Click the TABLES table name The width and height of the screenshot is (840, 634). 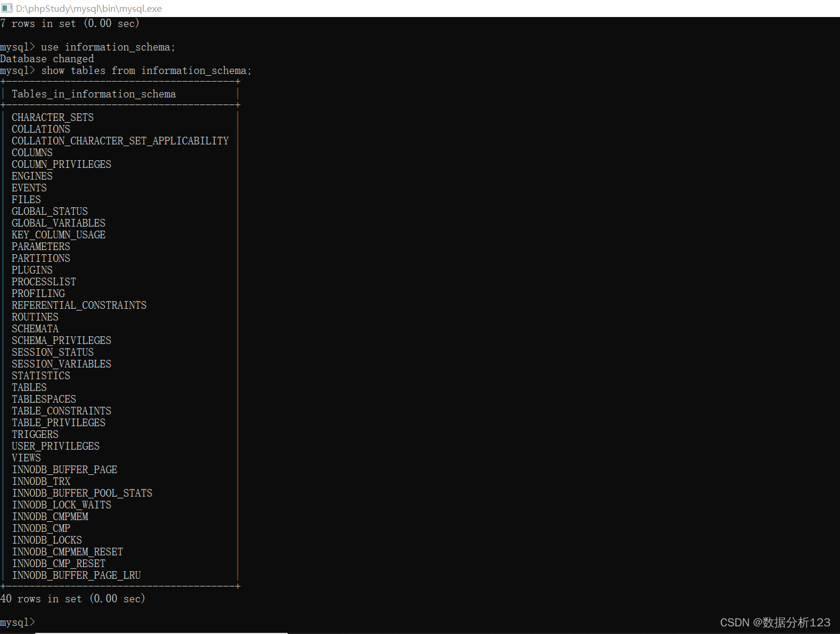[x=29, y=387]
